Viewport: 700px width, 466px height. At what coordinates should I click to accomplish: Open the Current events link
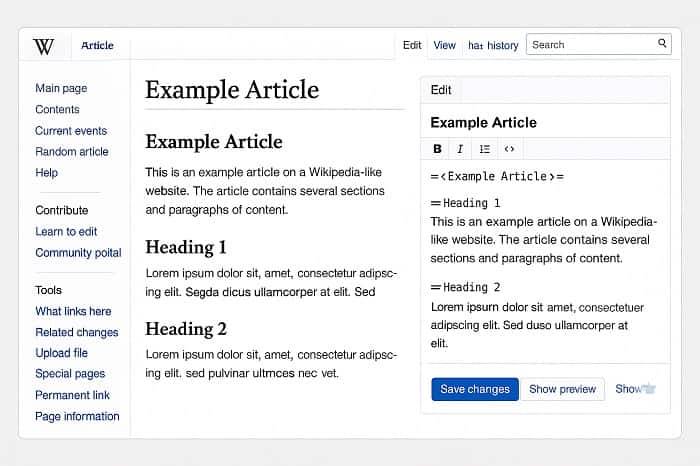(x=71, y=131)
